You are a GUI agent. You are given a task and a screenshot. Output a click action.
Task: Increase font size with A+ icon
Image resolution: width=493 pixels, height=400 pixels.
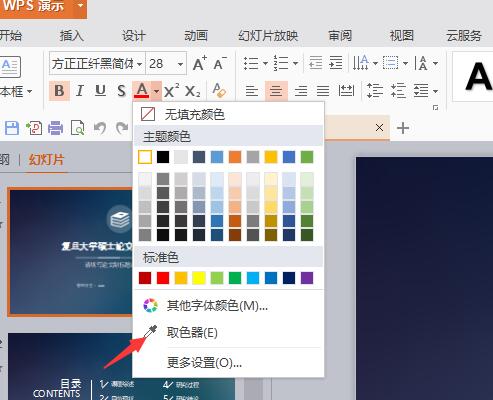[x=200, y=63]
